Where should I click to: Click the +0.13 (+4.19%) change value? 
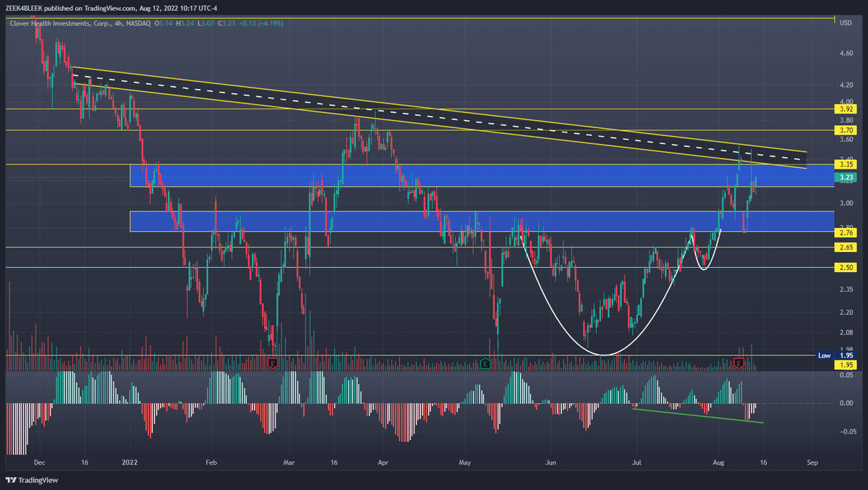click(x=262, y=24)
